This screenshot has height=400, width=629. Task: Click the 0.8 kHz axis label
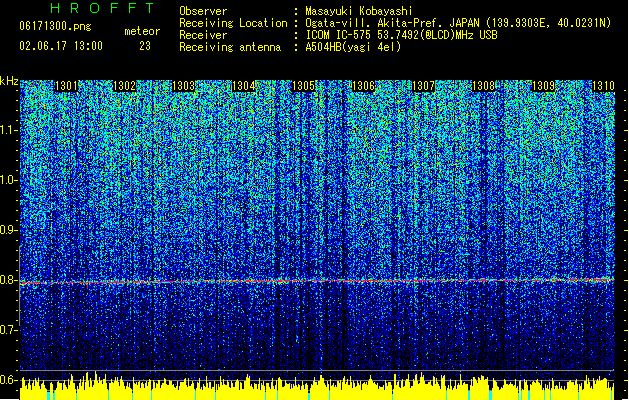pyautogui.click(x=9, y=280)
